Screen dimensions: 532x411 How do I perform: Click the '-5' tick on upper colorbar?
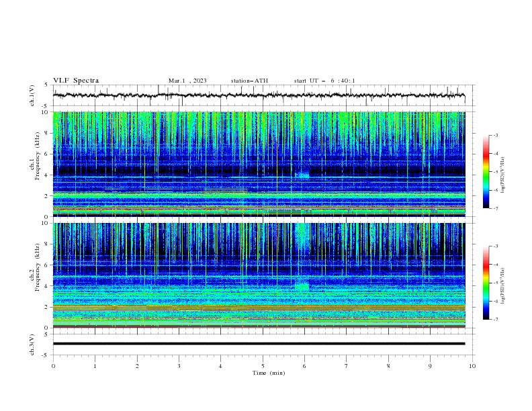click(x=496, y=172)
